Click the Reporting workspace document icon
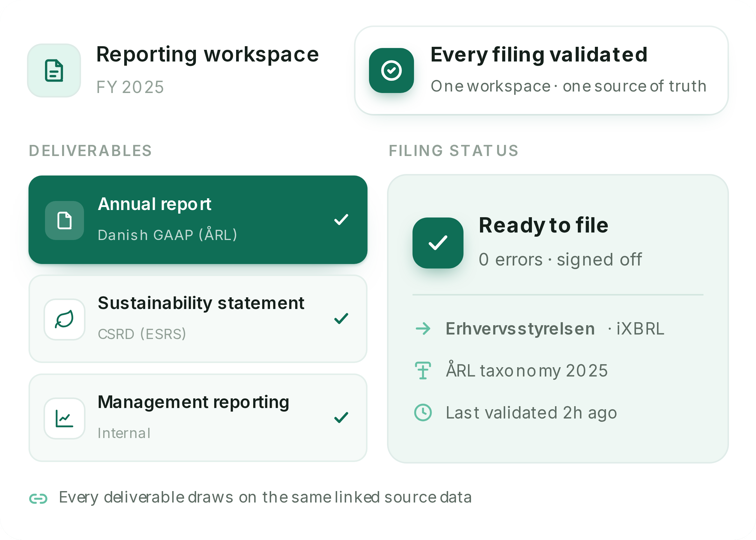This screenshot has width=756, height=540. point(54,70)
